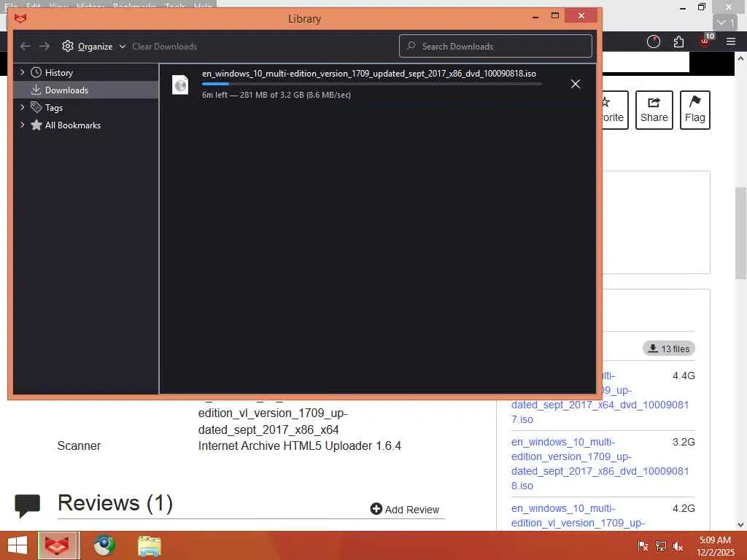The image size is (747, 560).
Task: Expand the Tags tree node
Action: [22, 107]
